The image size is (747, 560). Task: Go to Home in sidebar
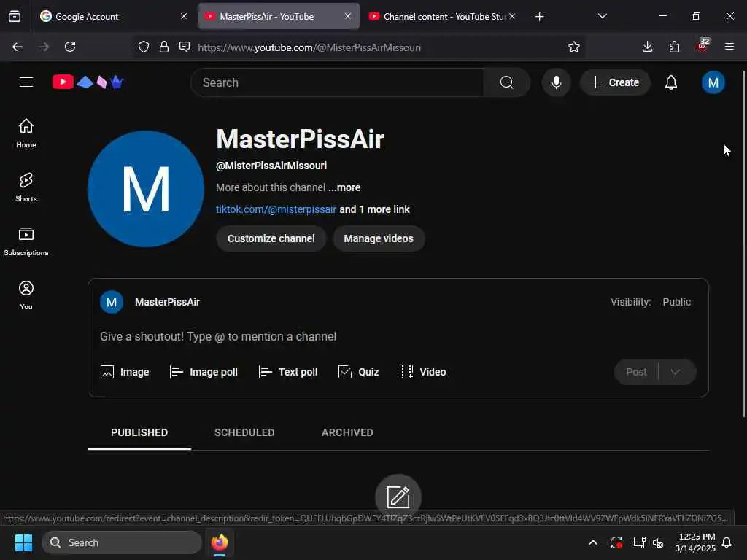(x=26, y=133)
